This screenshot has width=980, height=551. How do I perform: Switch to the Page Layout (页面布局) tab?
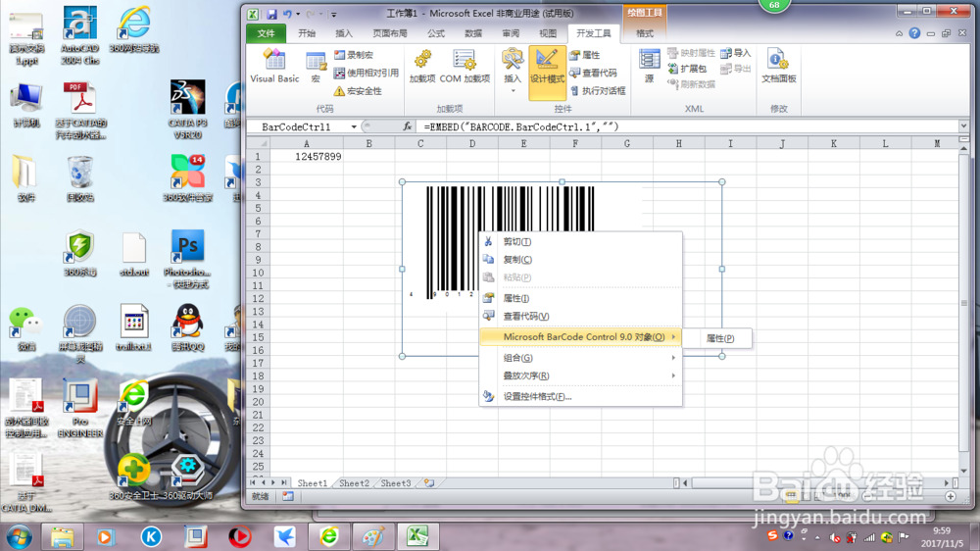pyautogui.click(x=389, y=33)
